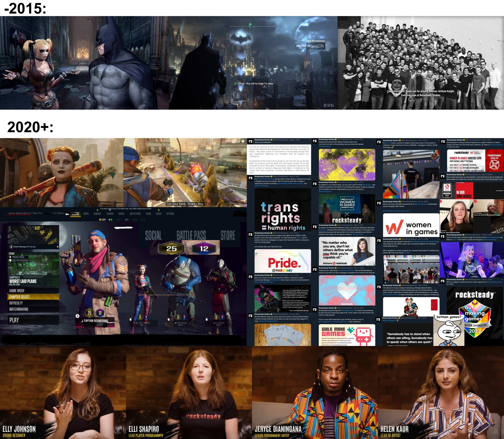Open the trans rights human rights image
The image size is (504, 439).
tap(283, 210)
